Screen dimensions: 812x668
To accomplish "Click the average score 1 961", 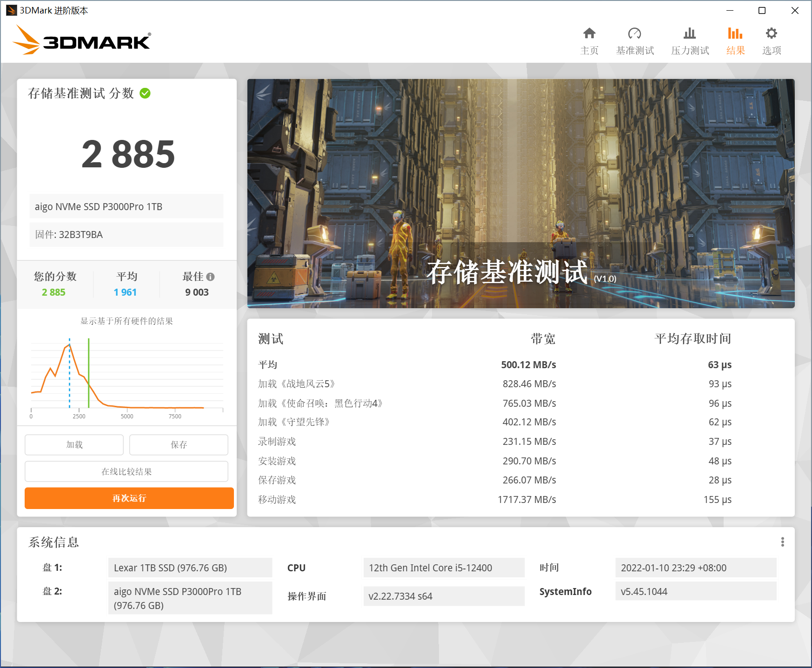I will pyautogui.click(x=125, y=292).
